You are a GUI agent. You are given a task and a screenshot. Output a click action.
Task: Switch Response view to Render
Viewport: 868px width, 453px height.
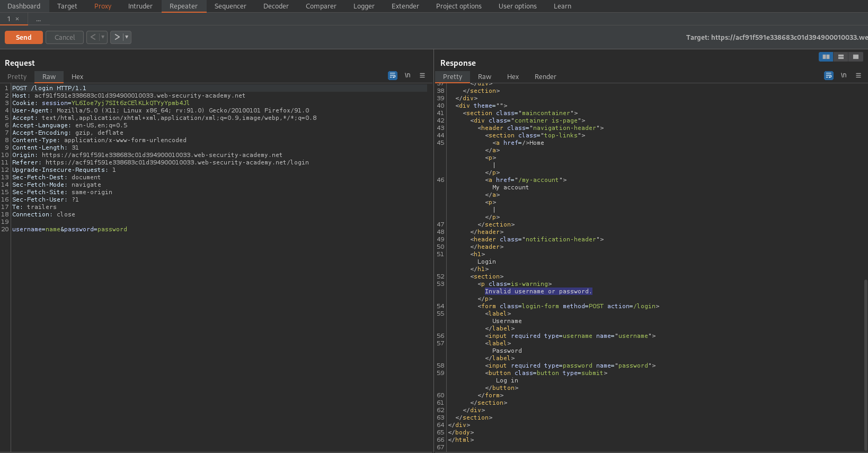545,76
